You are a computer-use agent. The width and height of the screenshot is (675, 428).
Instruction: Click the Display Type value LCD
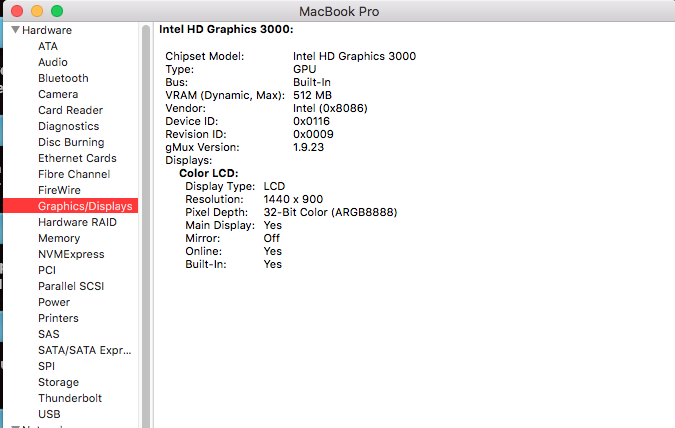274,186
